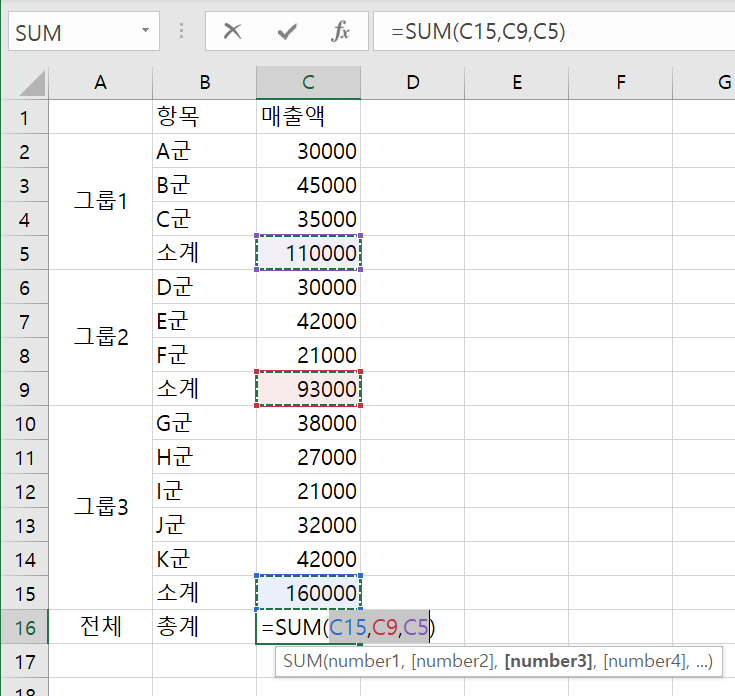Open Insert Function via fx icon
Viewport: 735px width, 696px height.
pos(340,32)
